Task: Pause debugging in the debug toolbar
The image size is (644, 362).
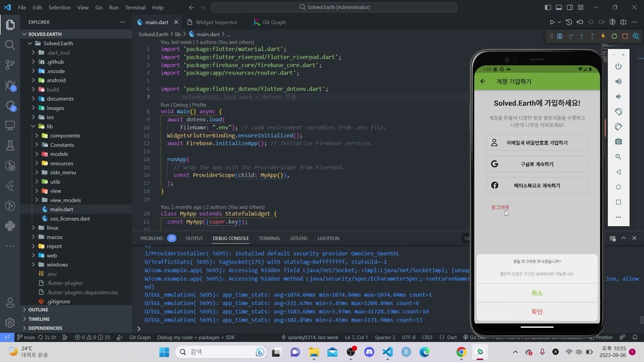Action: 559,36
